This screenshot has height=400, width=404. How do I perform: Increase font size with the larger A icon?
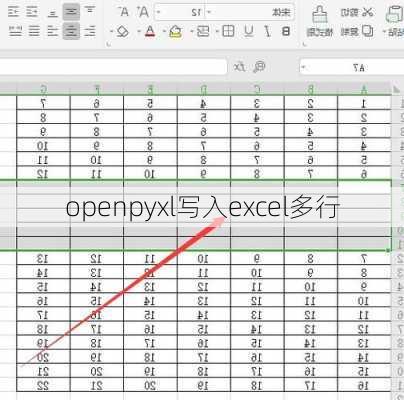pos(143,13)
